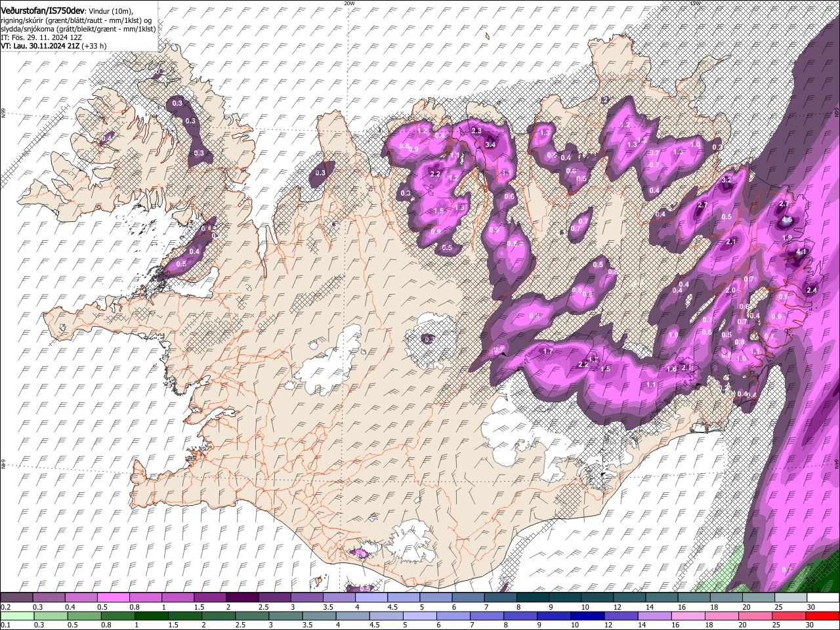Click the 2.4 precipitation value on the map

[811, 290]
